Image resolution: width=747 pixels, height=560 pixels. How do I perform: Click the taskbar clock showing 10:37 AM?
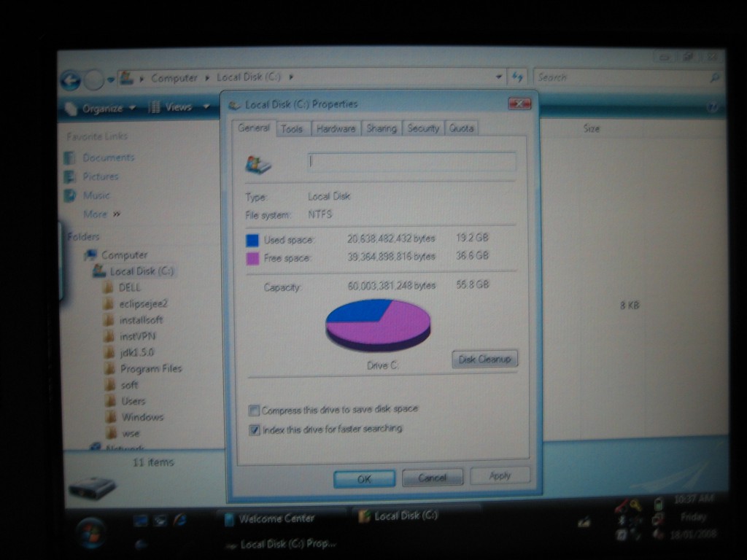click(694, 499)
